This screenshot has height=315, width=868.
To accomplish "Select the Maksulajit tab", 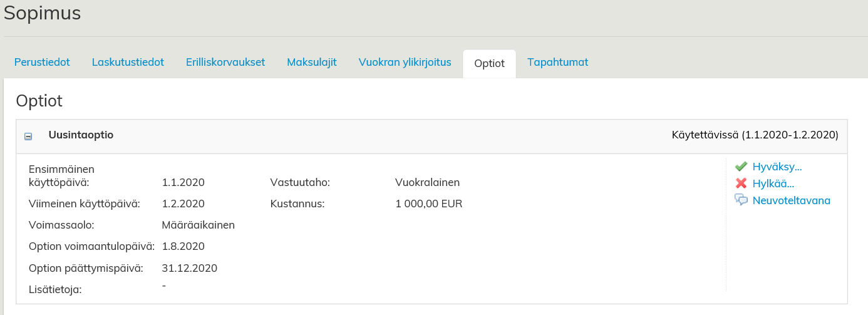I will click(x=312, y=63).
